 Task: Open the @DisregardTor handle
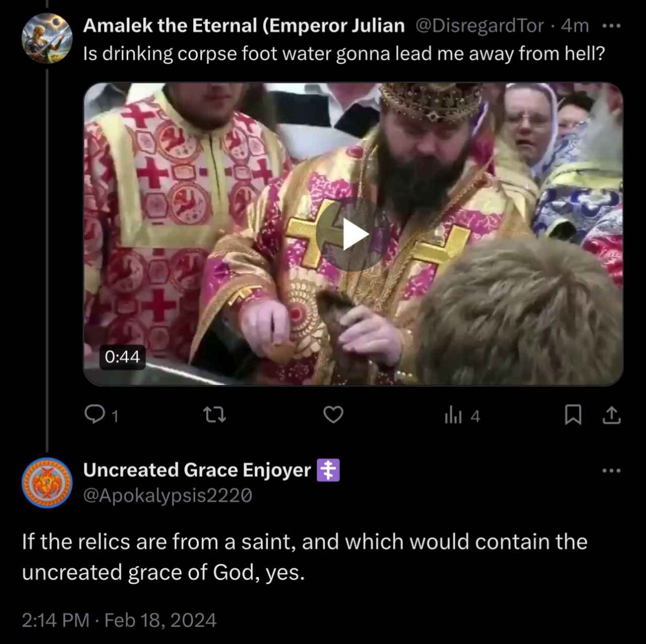click(479, 25)
